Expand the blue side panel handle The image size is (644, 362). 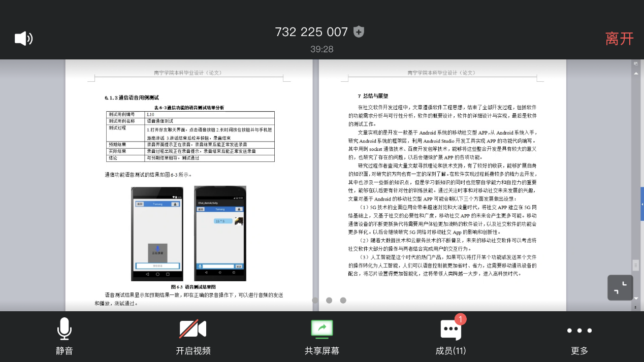642,204
